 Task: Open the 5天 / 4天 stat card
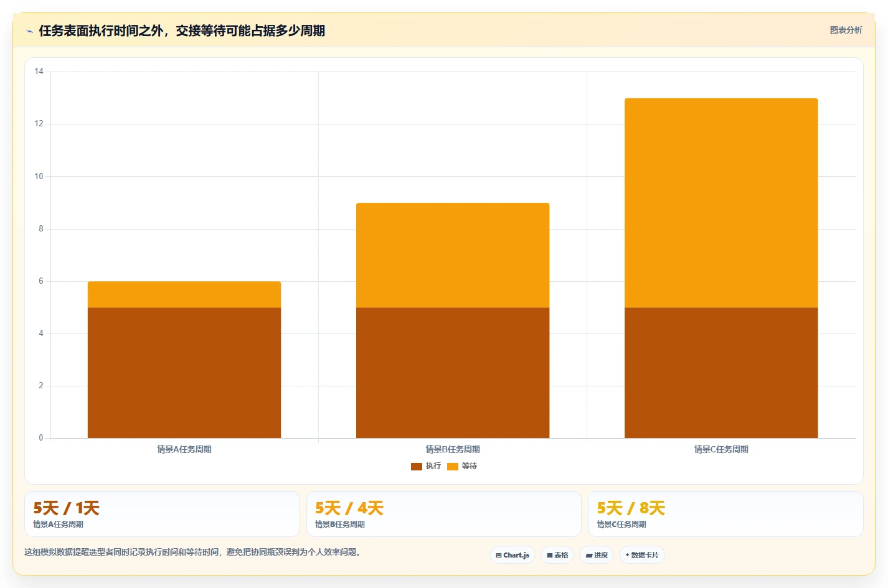pyautogui.click(x=444, y=514)
